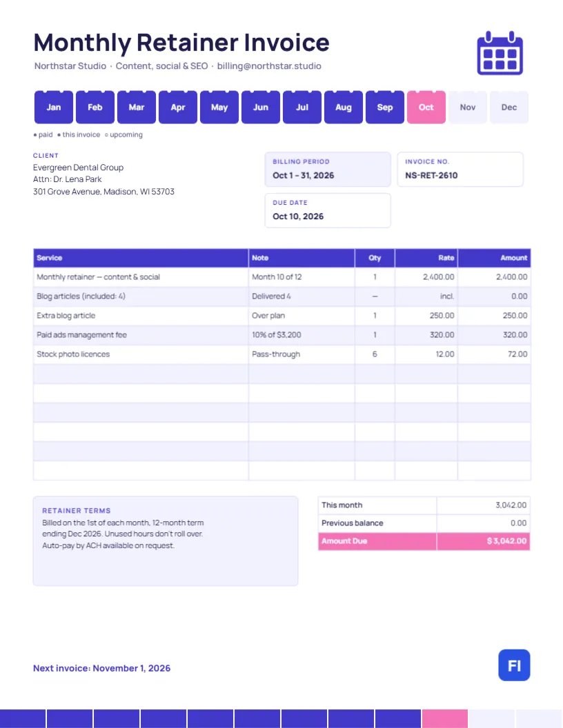Click the 301 Grove Avenue address
The image size is (563, 728).
pos(103,191)
